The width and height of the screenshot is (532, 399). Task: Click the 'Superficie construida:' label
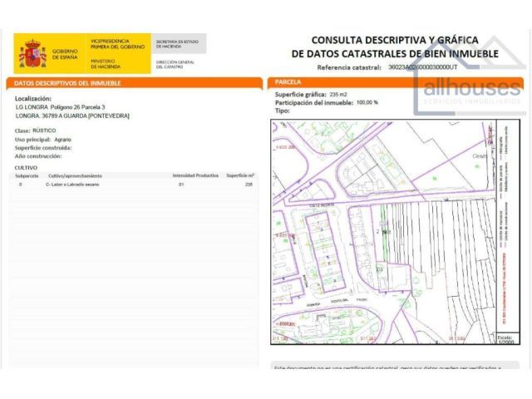click(x=43, y=148)
